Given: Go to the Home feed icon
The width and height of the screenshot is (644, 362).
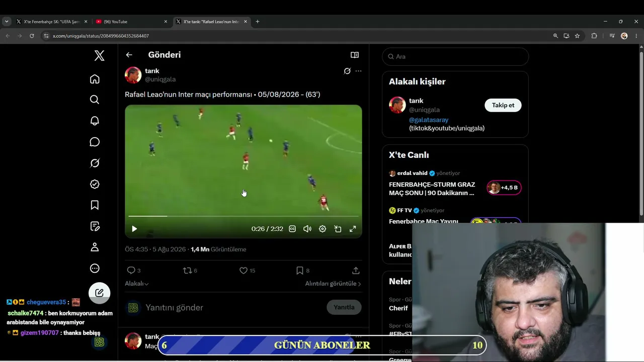Looking at the screenshot, I should [95, 79].
